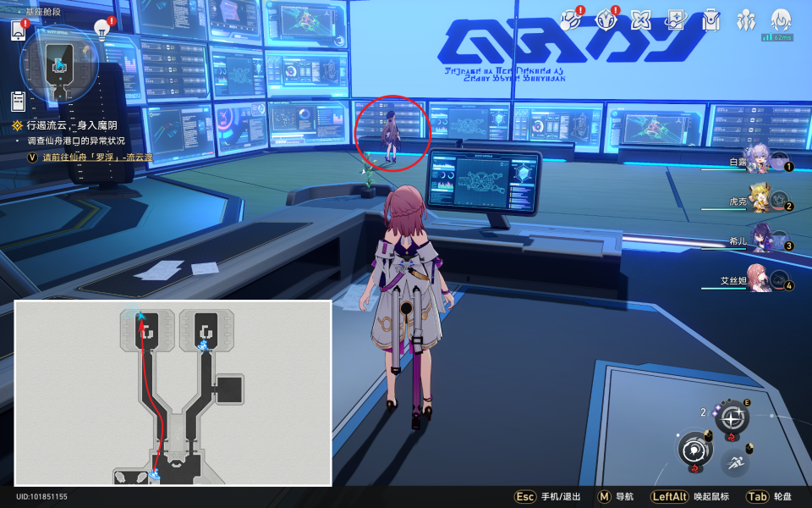
Task: Click the 导航 label
Action: tap(624, 496)
